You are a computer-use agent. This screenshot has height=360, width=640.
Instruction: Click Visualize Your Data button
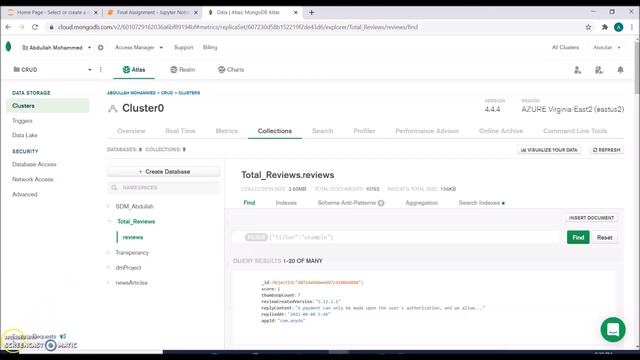pos(549,150)
